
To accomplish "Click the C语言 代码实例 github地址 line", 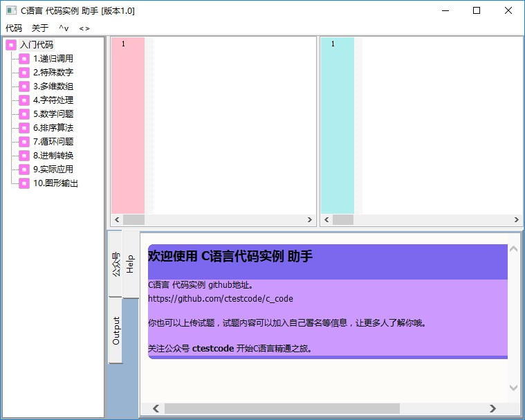I will tap(201, 285).
